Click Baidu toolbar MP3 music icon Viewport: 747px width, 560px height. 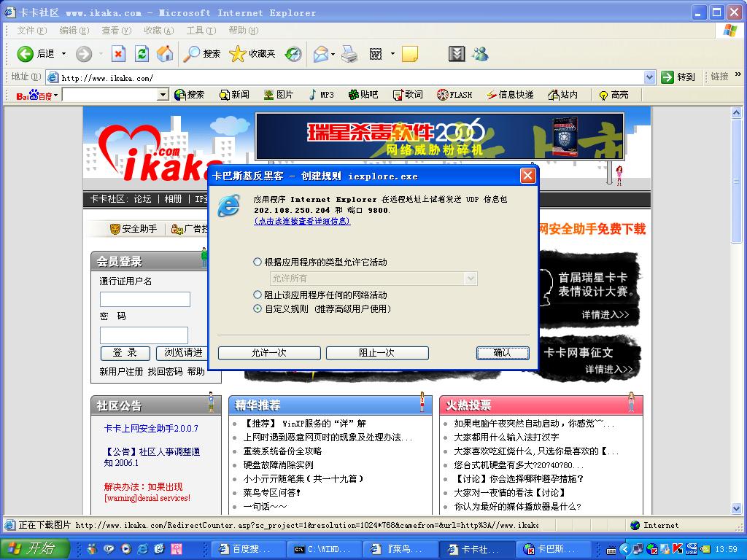312,95
